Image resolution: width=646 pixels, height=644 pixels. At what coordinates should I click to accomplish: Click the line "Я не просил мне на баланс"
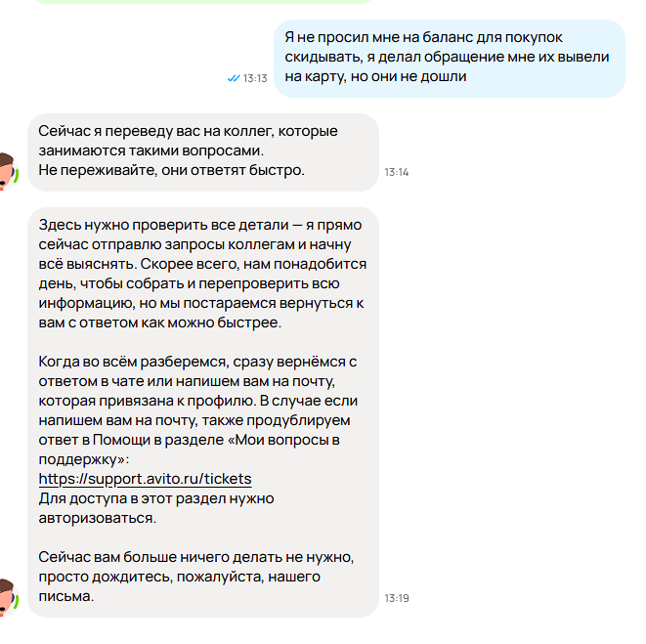(423, 37)
